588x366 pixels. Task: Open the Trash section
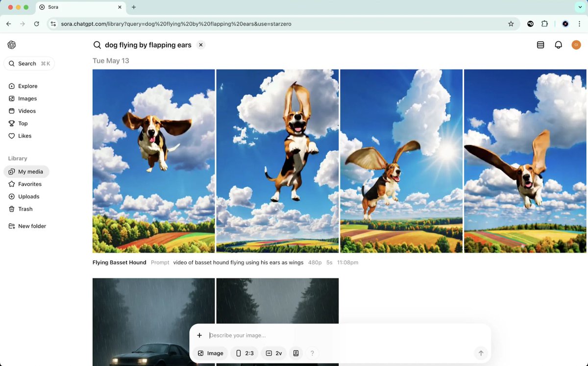tap(24, 209)
